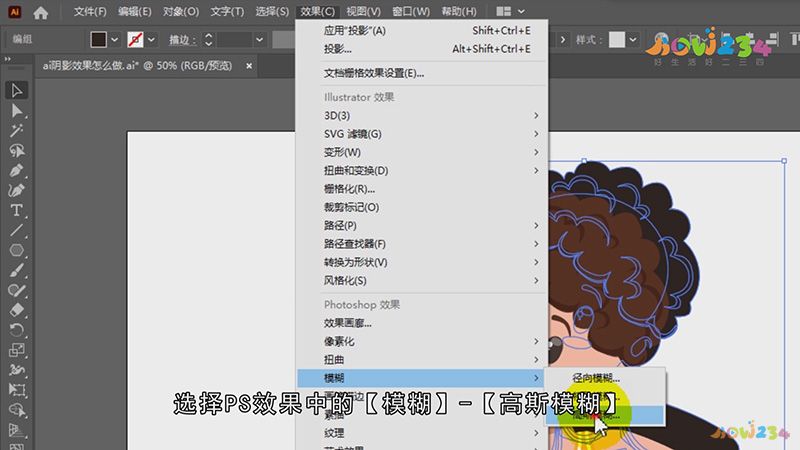Select the Polygon shape tool
This screenshot has width=800, height=450.
16,250
